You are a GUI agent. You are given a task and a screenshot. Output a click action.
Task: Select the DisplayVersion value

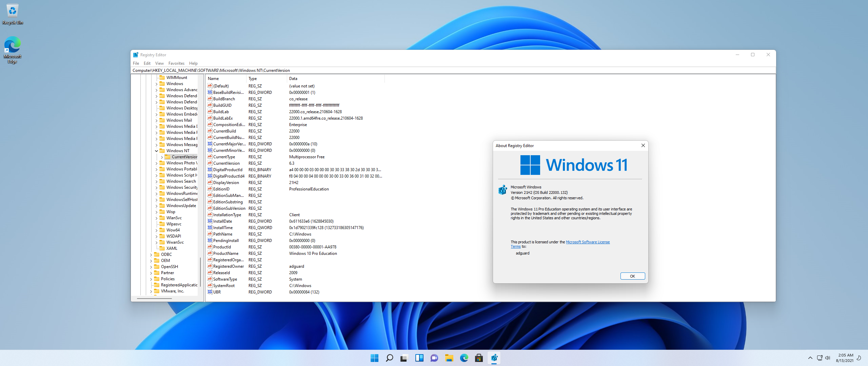226,182
